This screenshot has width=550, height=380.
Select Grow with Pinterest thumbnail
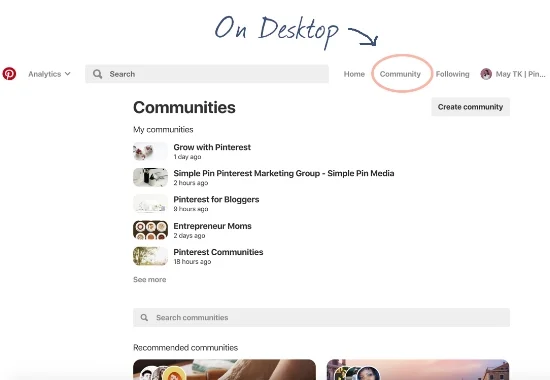[150, 151]
